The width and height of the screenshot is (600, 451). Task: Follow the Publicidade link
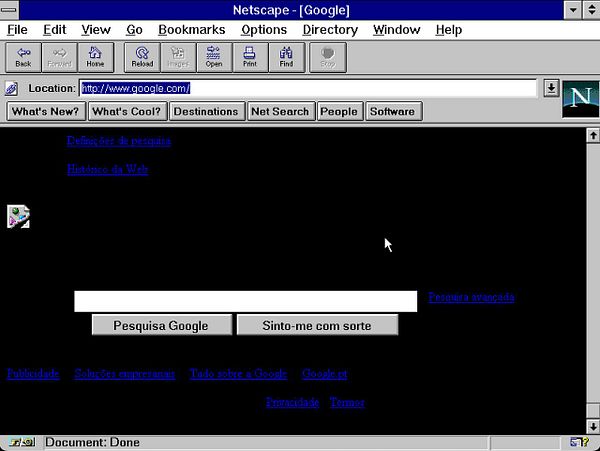[x=33, y=373]
